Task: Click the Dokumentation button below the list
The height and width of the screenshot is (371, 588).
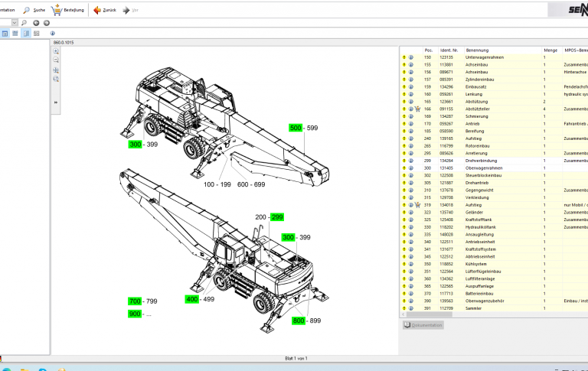Action: coord(423,325)
